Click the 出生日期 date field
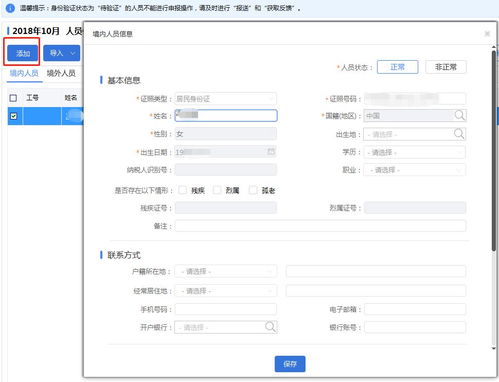499x382 pixels. click(226, 152)
